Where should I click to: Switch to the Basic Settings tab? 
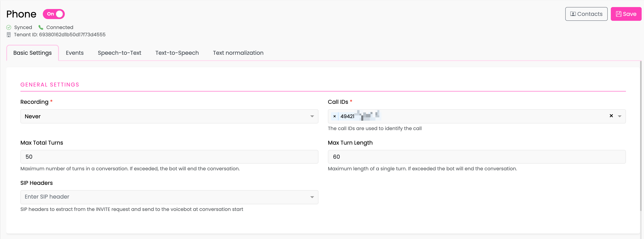33,53
